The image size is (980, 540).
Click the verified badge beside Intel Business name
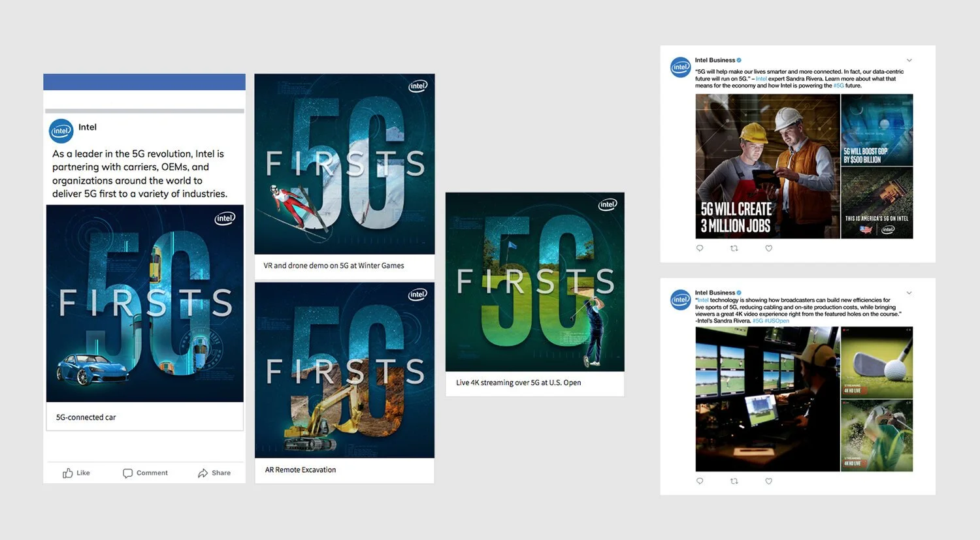pyautogui.click(x=739, y=59)
